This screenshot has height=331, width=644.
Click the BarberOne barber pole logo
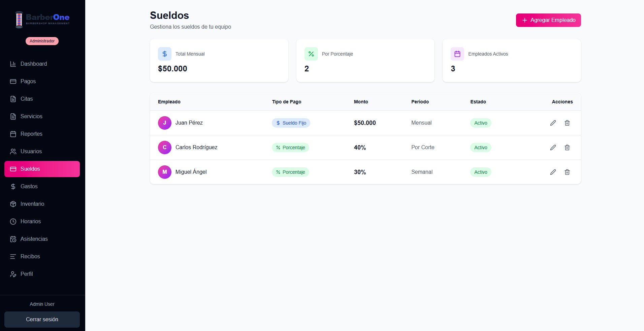(19, 20)
